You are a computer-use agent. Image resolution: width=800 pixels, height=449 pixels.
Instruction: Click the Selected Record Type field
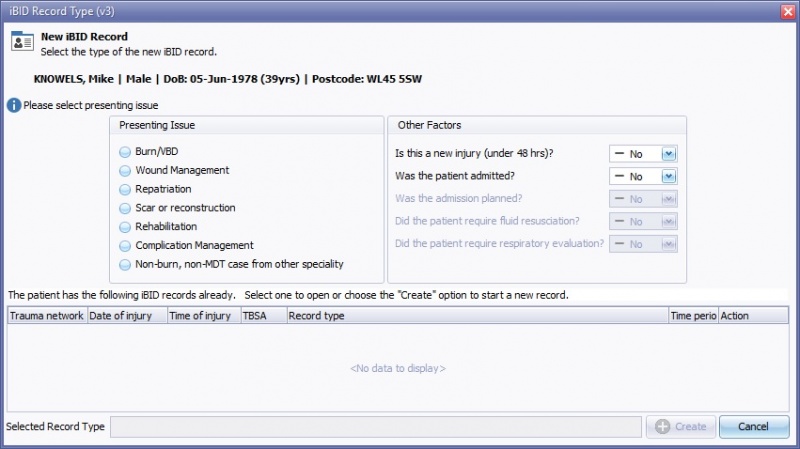point(375,427)
